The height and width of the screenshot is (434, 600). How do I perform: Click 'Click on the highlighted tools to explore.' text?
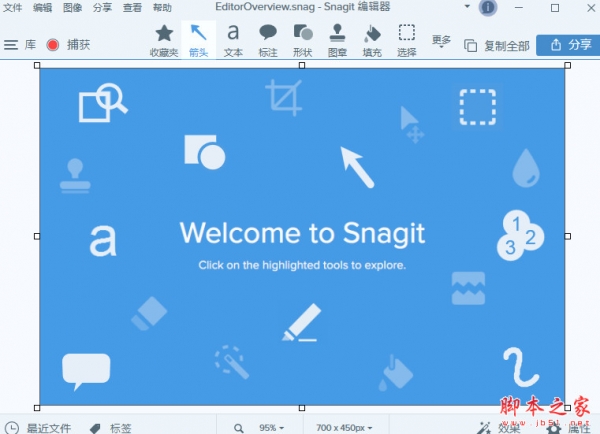(302, 265)
